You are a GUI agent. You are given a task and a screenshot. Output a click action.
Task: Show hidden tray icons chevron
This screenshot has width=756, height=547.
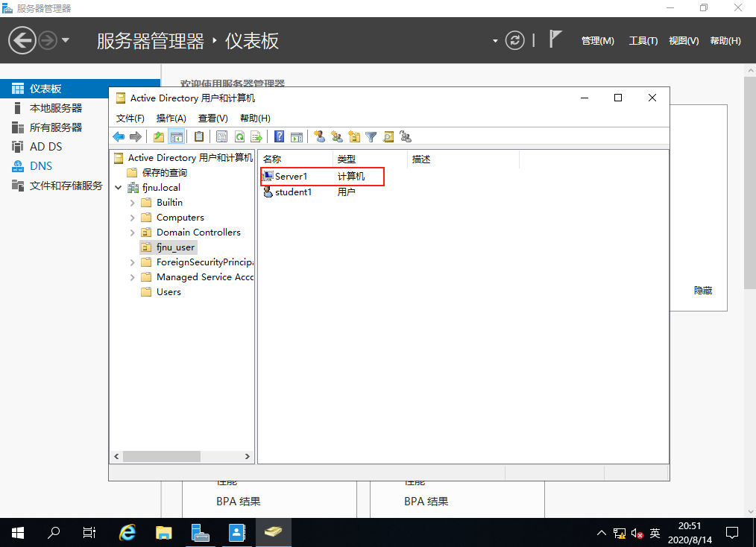[601, 533]
